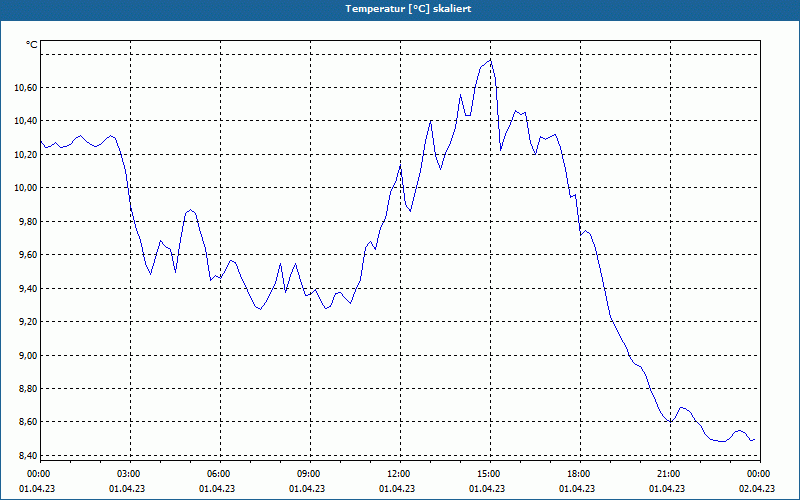Click the y-axis value '10,40'
Image resolution: width=800 pixels, height=500 pixels.
[x=26, y=121]
